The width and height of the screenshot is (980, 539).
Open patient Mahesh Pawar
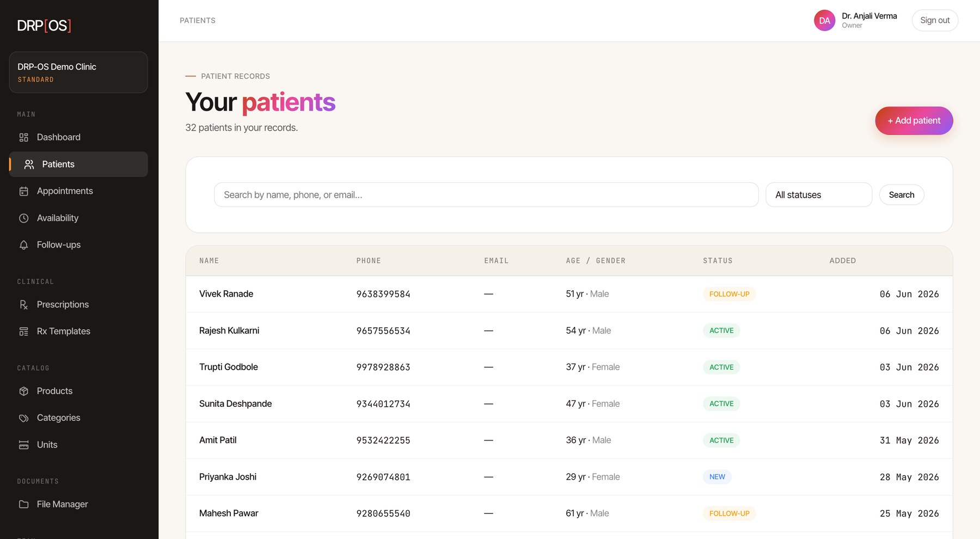click(x=229, y=513)
